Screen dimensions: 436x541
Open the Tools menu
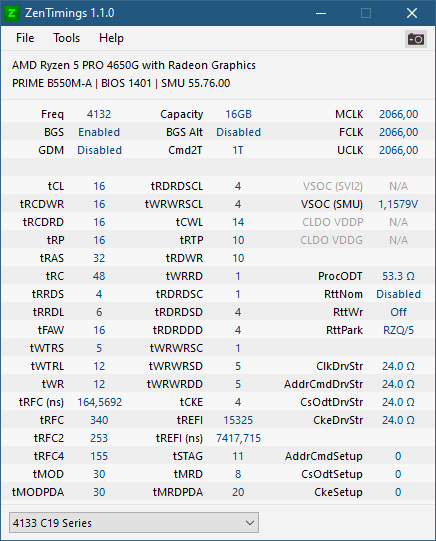pyautogui.click(x=66, y=38)
